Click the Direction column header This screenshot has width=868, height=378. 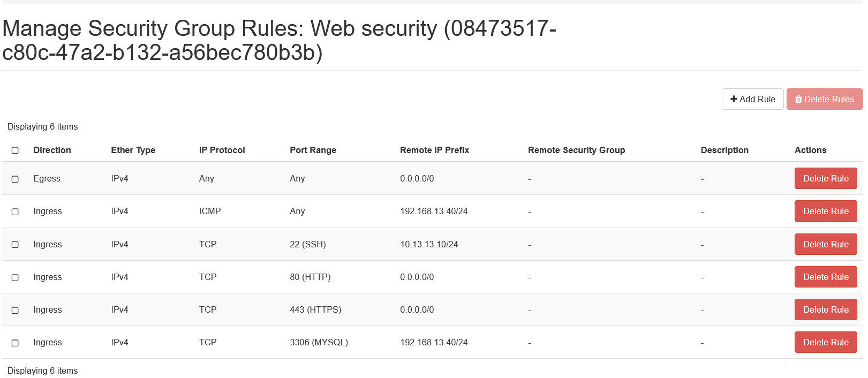[x=52, y=150]
